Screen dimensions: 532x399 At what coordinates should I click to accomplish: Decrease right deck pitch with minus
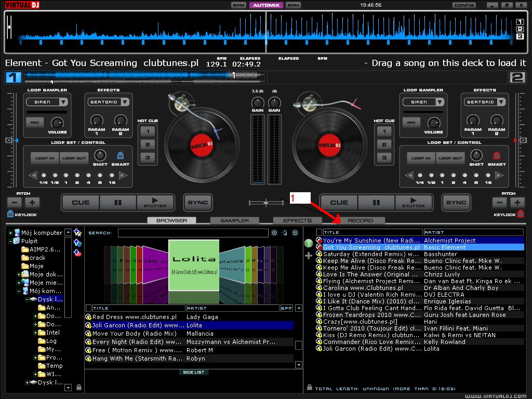499,203
